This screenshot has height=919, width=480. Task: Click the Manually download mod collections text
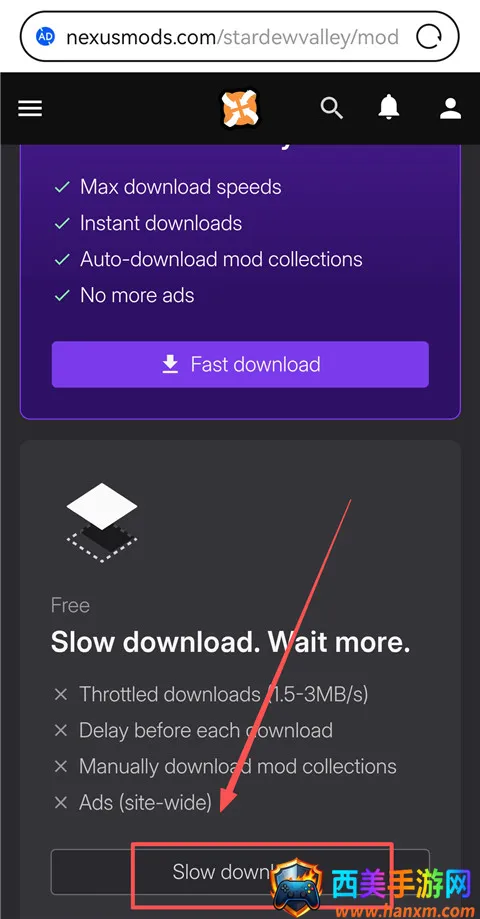[238, 767]
